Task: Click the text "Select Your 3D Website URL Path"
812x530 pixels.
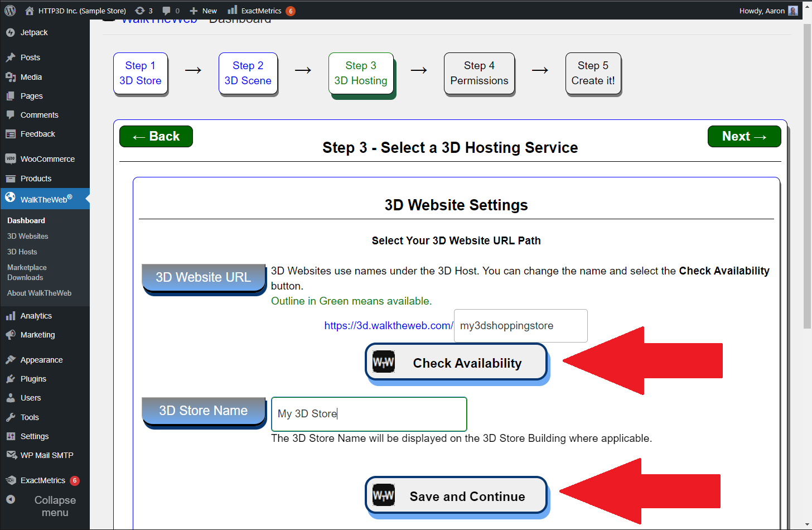Action: point(456,240)
